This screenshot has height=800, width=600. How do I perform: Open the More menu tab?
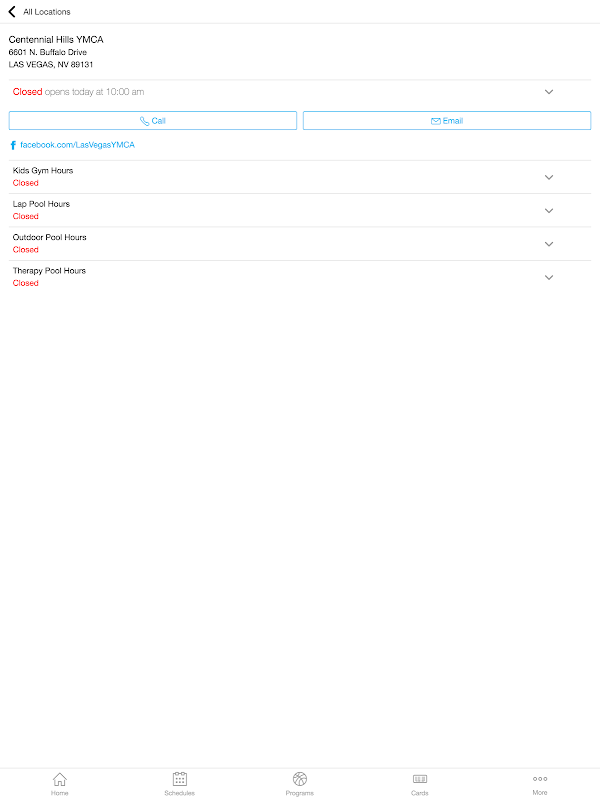[x=540, y=784]
